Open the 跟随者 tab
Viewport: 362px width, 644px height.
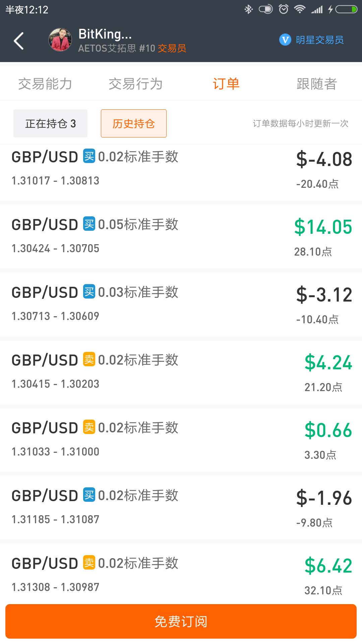point(317,84)
